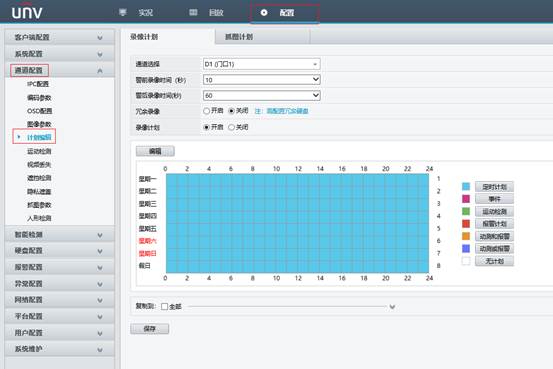Viewport: 553px width, 369px height.
Task: Expand the 异常配置 section
Action: tap(60, 284)
